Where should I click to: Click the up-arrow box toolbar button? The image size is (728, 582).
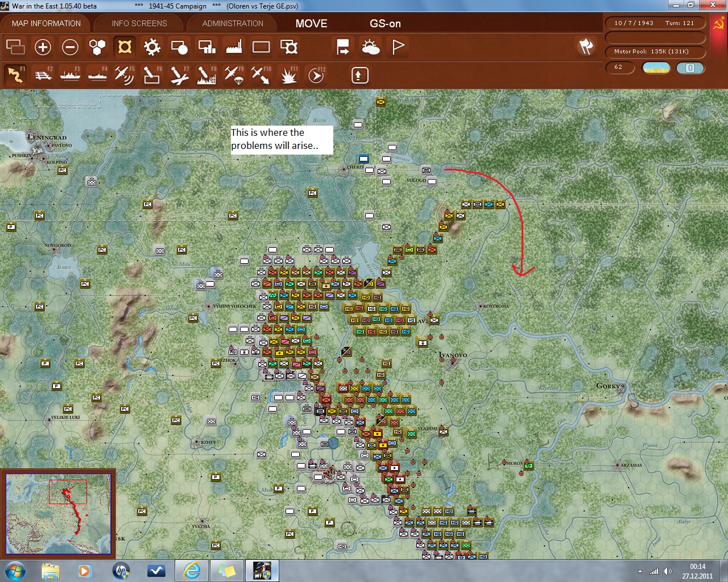[x=359, y=75]
